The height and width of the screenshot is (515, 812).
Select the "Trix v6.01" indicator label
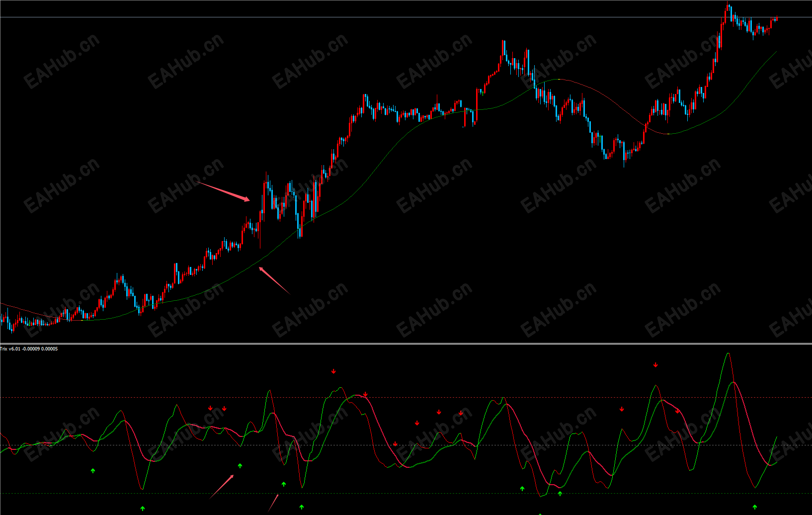pyautogui.click(x=10, y=349)
